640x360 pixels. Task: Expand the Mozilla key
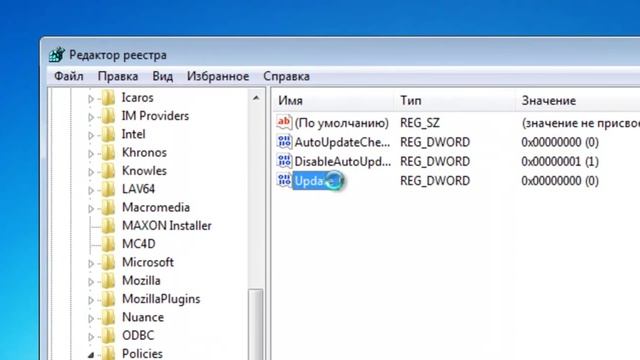coord(91,282)
